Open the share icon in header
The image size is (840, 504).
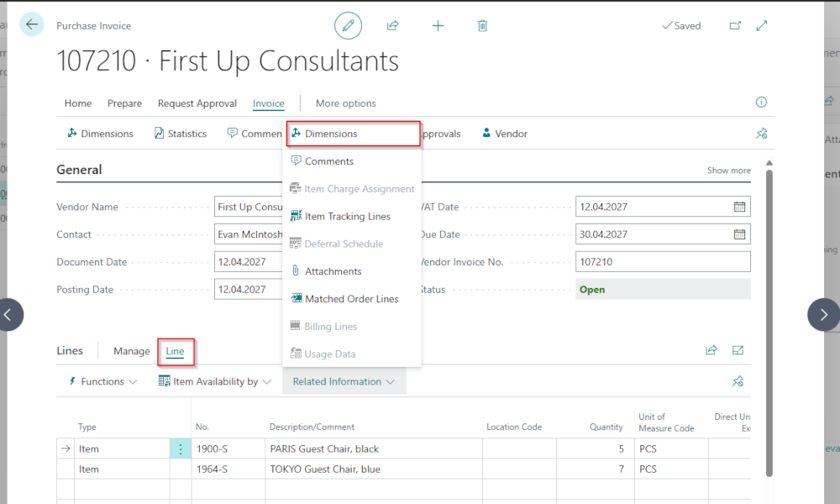[392, 25]
